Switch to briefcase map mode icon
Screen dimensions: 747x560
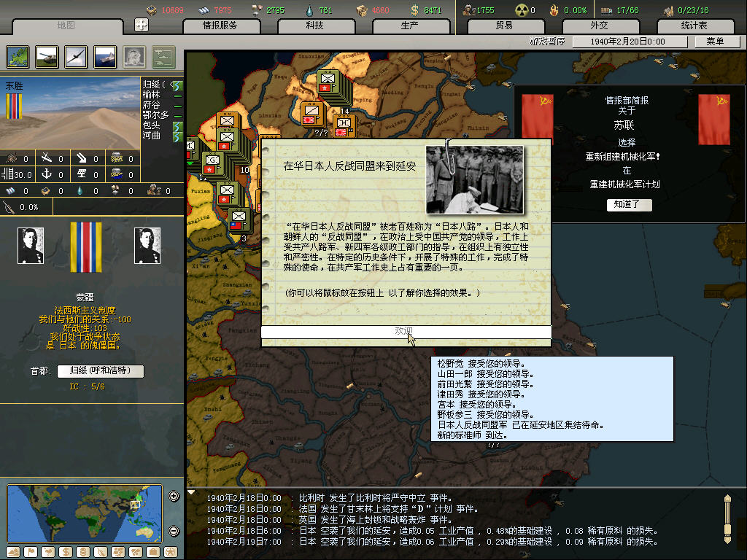tap(153, 552)
